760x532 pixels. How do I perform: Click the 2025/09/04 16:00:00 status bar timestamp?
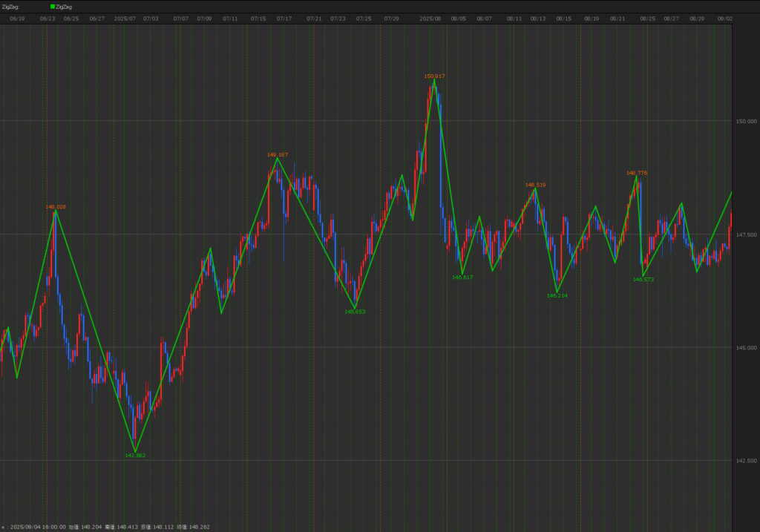tap(37, 527)
